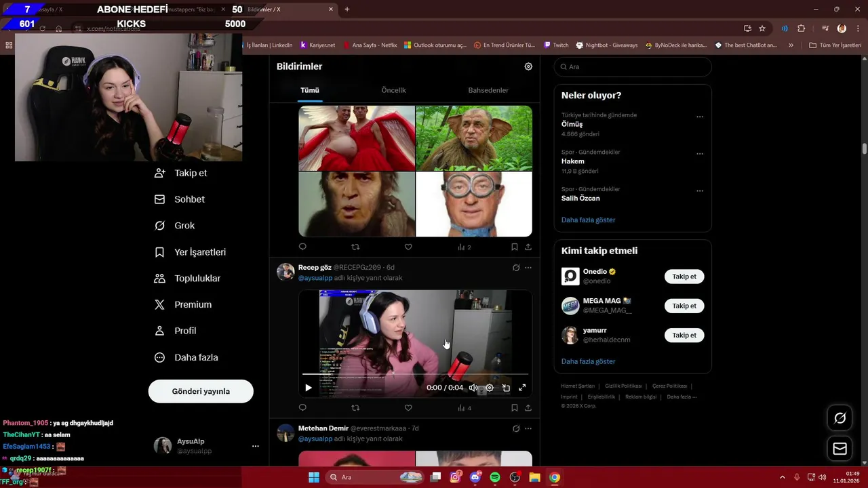
Task: Show more trends under Neler oluyor
Action: click(x=589, y=220)
